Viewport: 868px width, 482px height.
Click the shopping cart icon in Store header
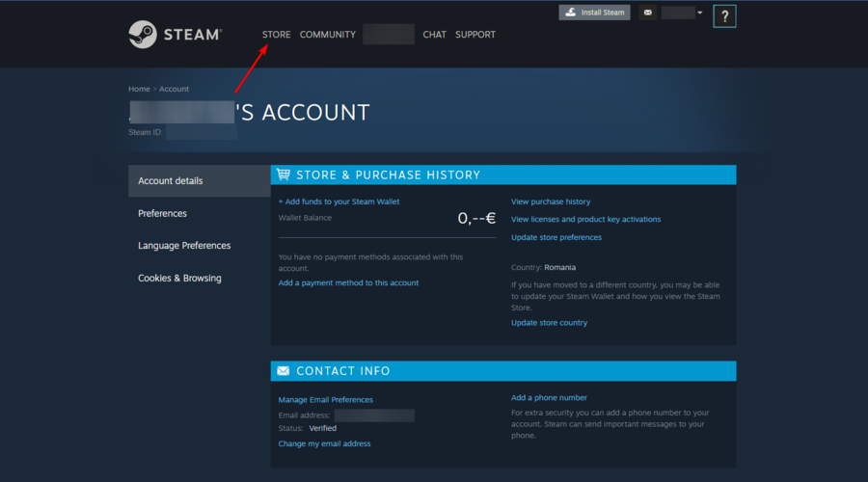pos(284,174)
